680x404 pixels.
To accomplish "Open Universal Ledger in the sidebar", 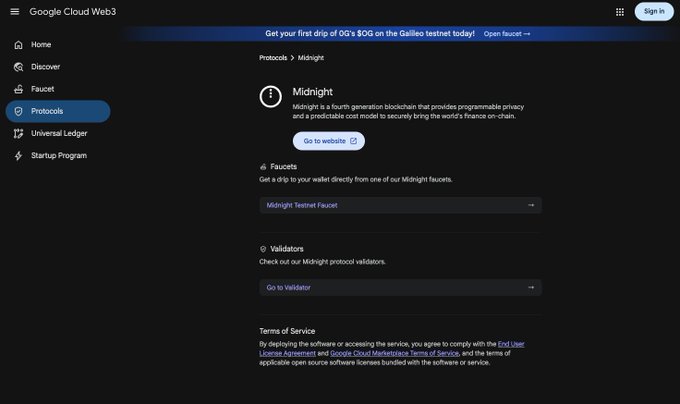I will [58, 134].
